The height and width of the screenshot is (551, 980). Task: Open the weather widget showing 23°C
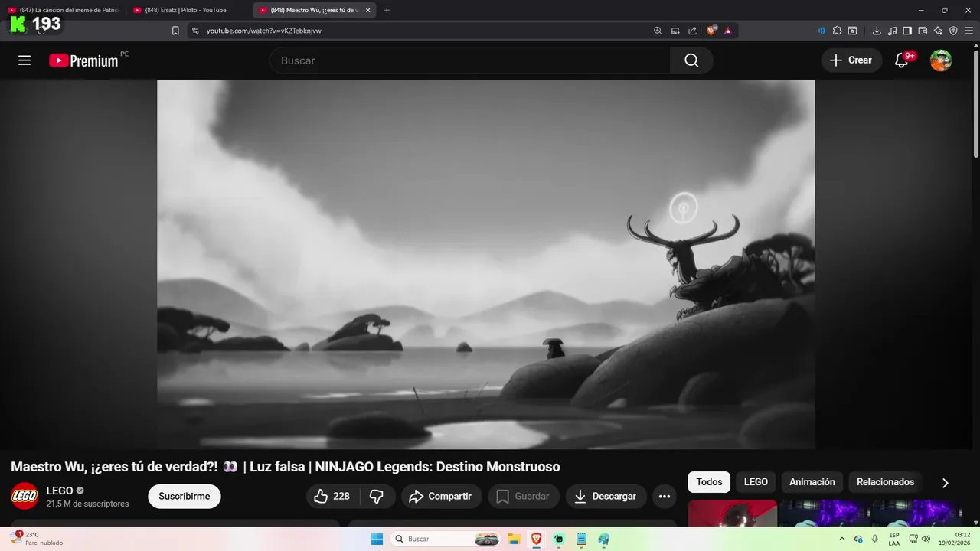point(37,539)
